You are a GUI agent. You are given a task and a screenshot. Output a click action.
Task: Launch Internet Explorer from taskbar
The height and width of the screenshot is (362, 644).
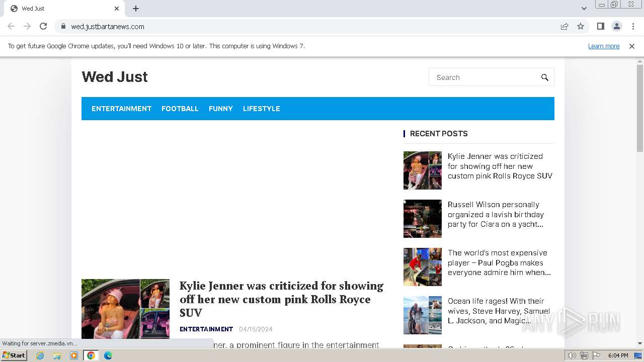[40, 355]
